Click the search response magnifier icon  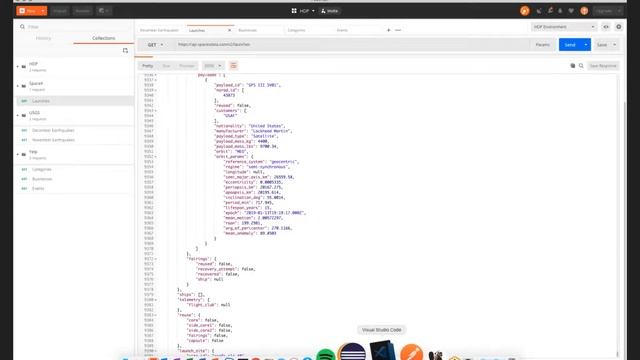[581, 66]
